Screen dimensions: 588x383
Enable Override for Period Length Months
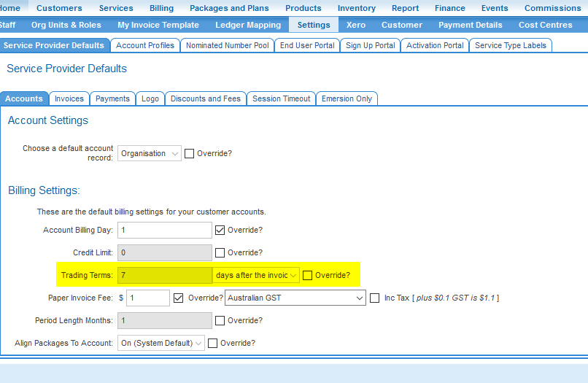[x=220, y=320]
